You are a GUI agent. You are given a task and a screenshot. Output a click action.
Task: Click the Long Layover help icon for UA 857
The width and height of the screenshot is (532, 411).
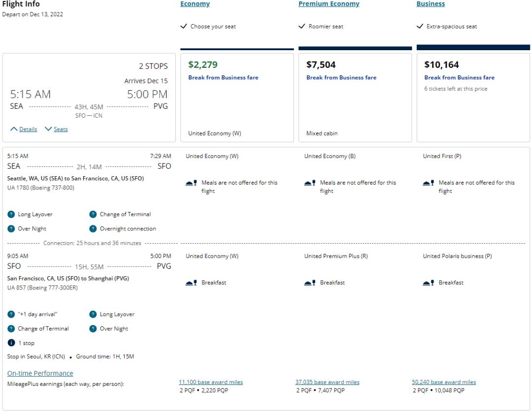point(93,315)
